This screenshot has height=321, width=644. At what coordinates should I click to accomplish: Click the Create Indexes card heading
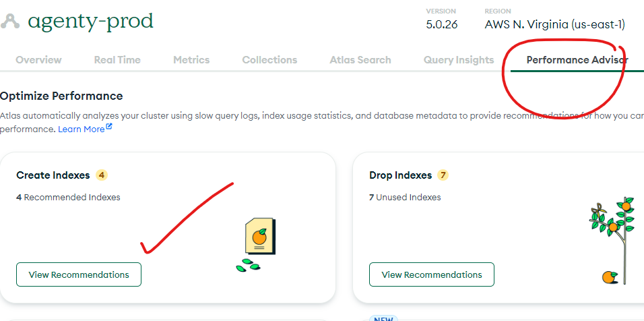(x=53, y=175)
